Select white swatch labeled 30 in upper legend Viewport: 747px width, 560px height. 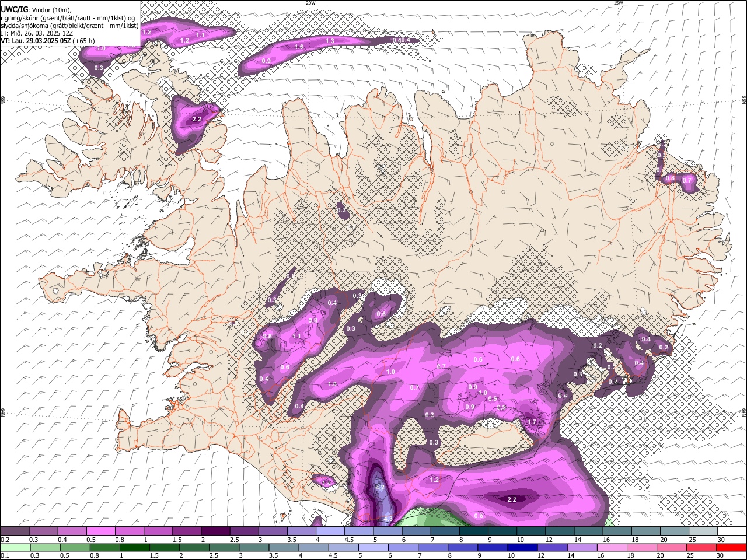(x=732, y=531)
